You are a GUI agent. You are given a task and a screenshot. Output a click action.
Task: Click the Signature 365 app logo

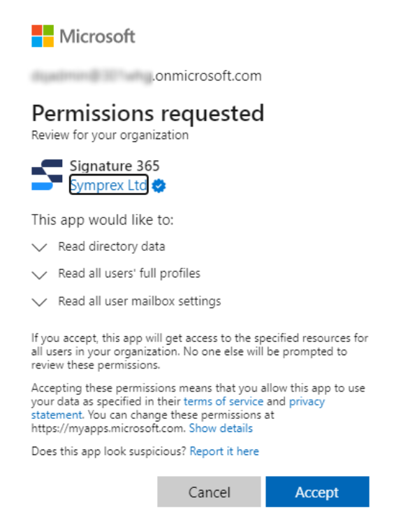pos(47,175)
